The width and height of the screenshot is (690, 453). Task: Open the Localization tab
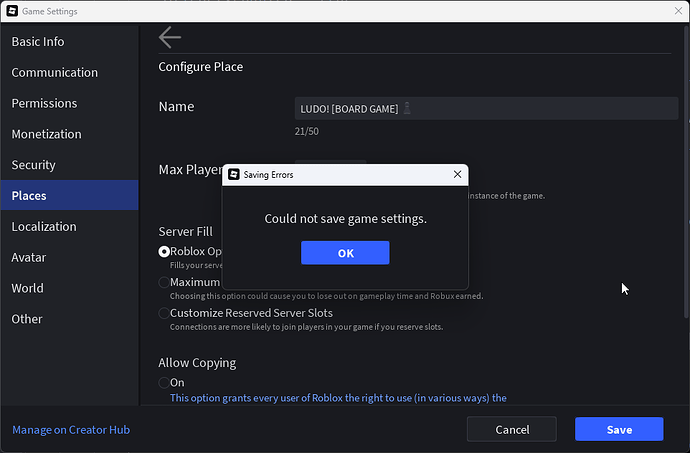click(x=70, y=226)
